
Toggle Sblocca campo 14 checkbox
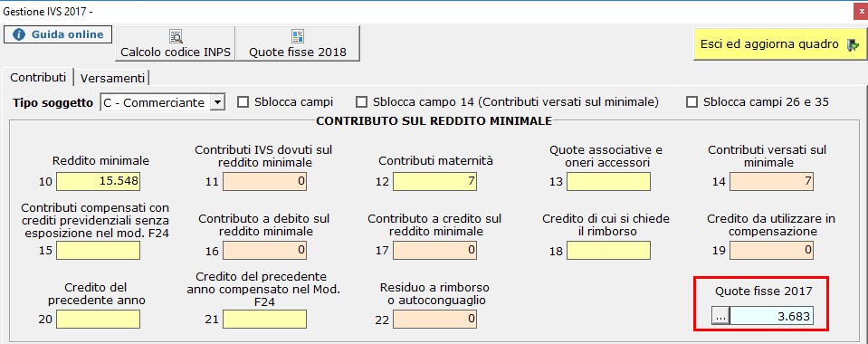coord(361,102)
